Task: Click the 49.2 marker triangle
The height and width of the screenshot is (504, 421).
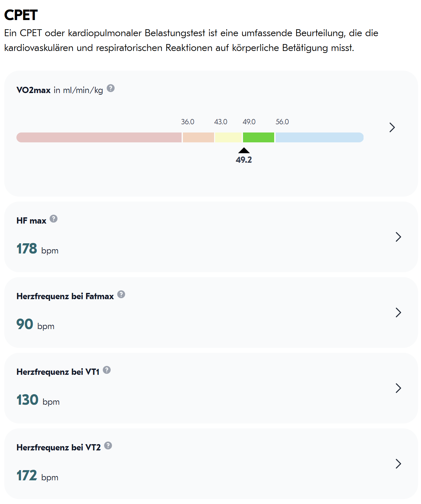Action: coord(244,151)
